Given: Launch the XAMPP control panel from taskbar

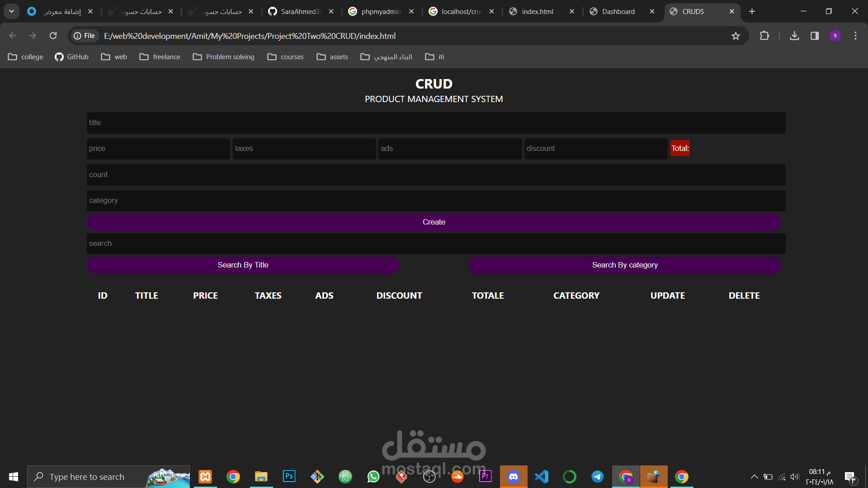Looking at the screenshot, I should 205,476.
